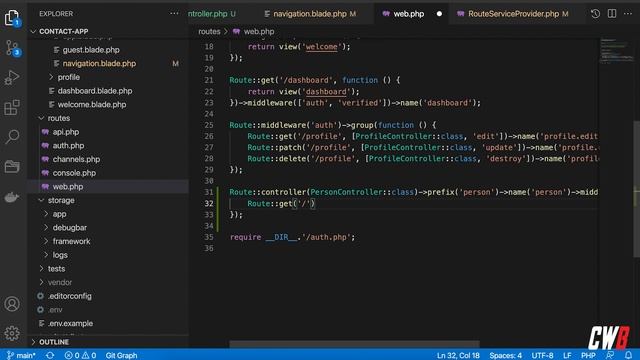The image size is (640, 360).
Task: Open the Accounts menu icon
Action: 12,304
